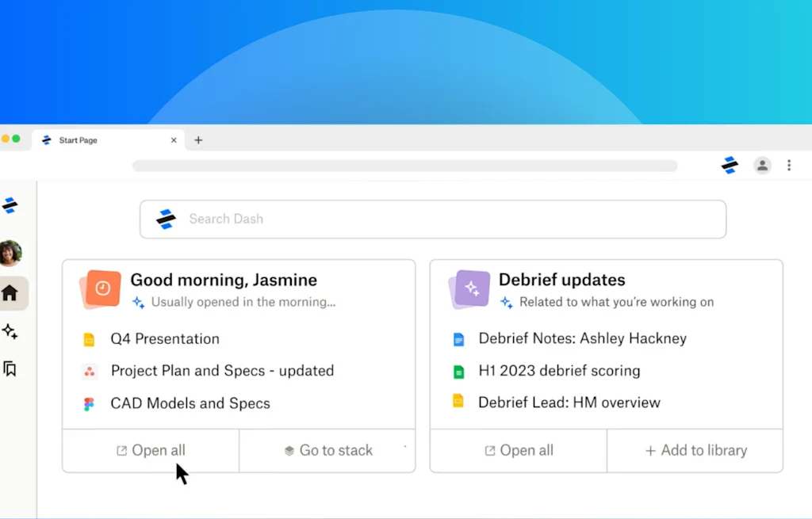Click the profile icon near the address bar
812x519 pixels.
[x=762, y=166]
